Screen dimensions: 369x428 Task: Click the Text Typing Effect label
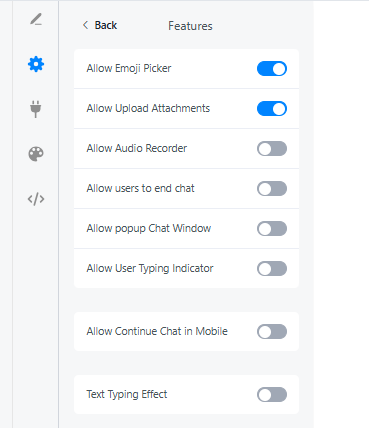click(127, 394)
